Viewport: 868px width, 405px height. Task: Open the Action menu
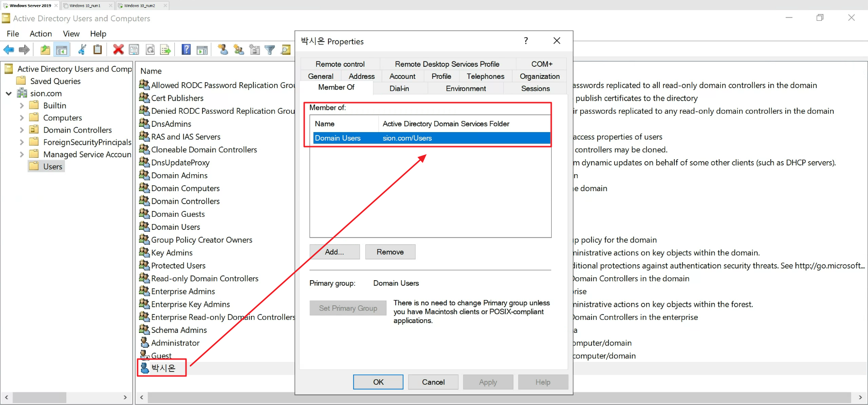point(41,33)
